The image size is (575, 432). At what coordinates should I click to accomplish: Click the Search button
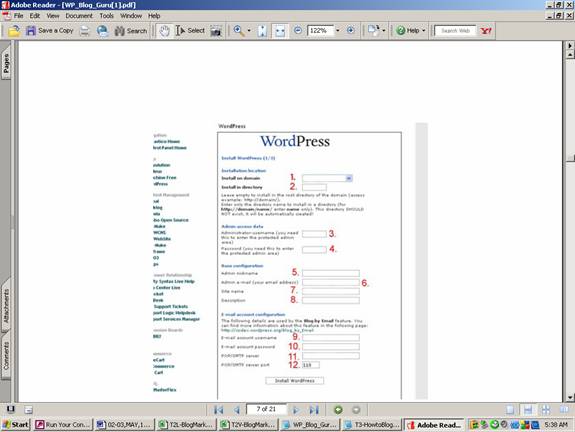(131, 31)
